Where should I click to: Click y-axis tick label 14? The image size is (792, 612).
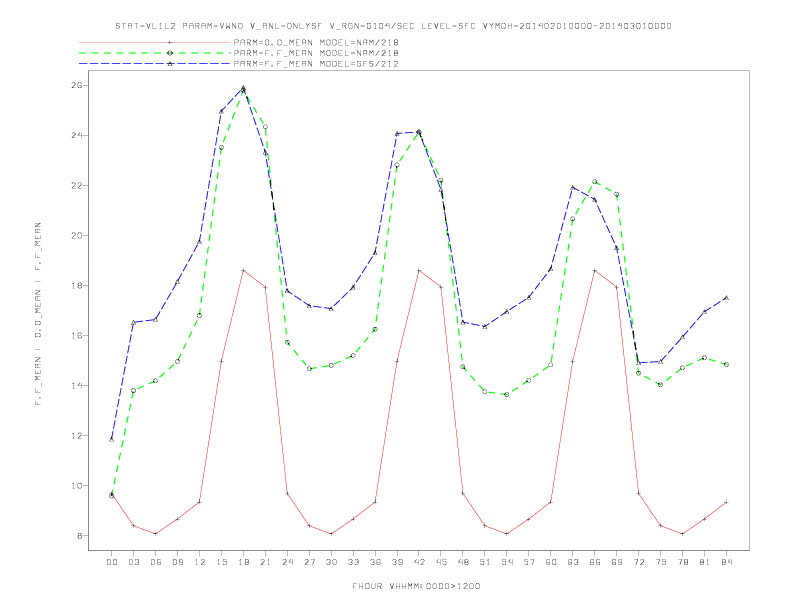click(x=76, y=385)
